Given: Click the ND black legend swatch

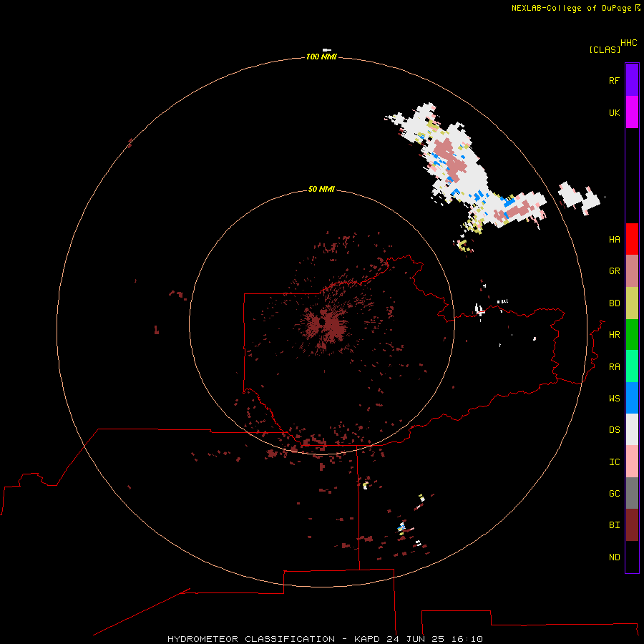Looking at the screenshot, I should (632, 557).
